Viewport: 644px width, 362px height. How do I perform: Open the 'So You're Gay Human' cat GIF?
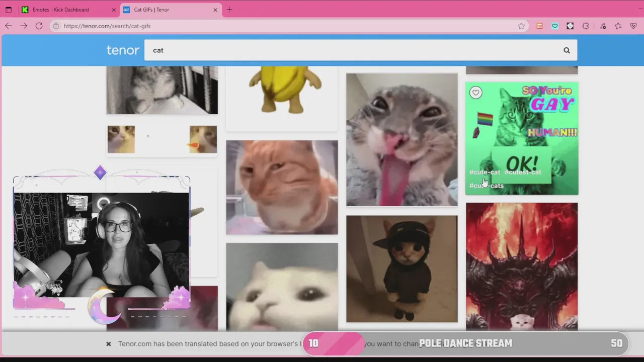[x=522, y=138]
